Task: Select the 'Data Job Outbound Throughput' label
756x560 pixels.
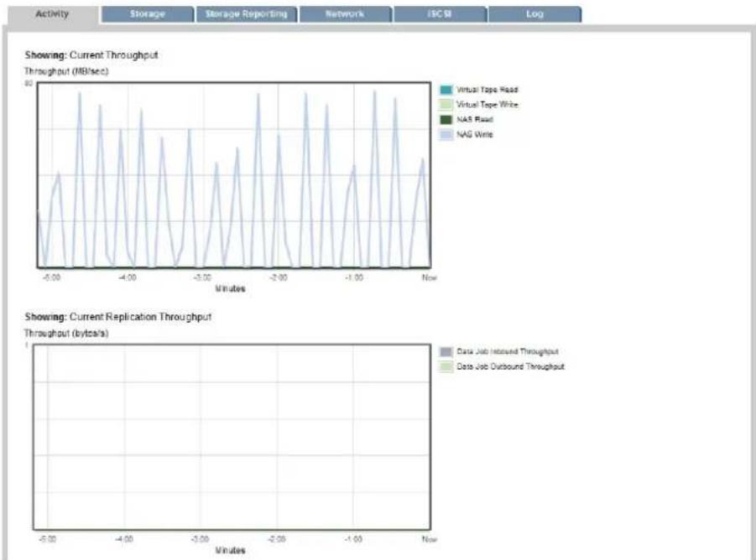Action: 510,366
